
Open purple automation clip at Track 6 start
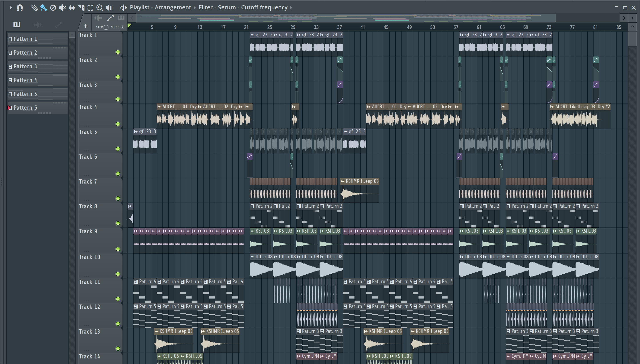(250, 156)
